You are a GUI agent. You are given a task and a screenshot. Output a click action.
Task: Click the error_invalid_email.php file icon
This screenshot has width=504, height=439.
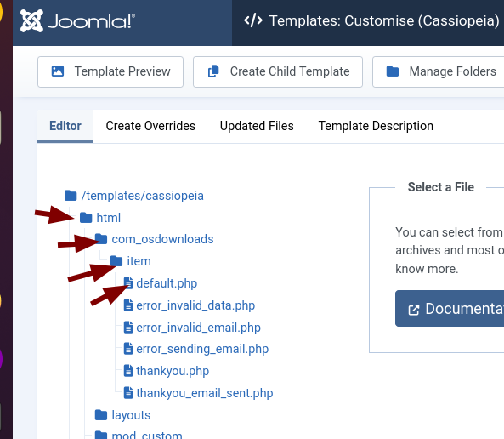[x=128, y=328]
